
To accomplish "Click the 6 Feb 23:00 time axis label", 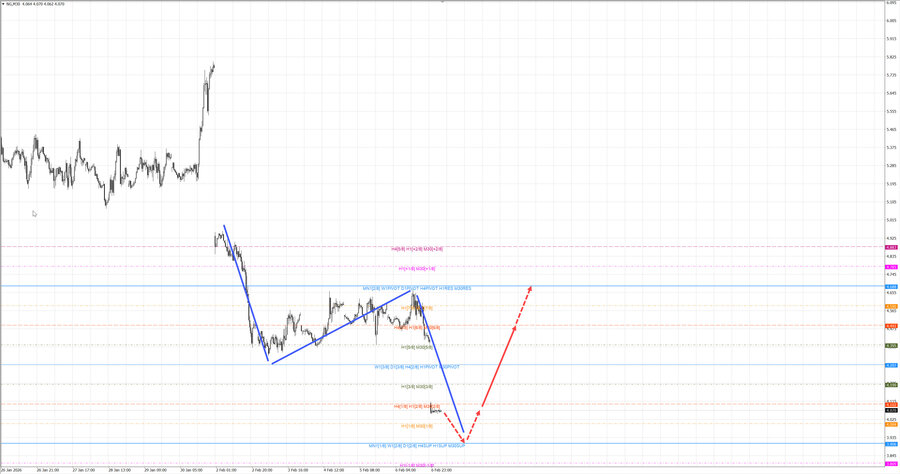I will click(x=441, y=468).
